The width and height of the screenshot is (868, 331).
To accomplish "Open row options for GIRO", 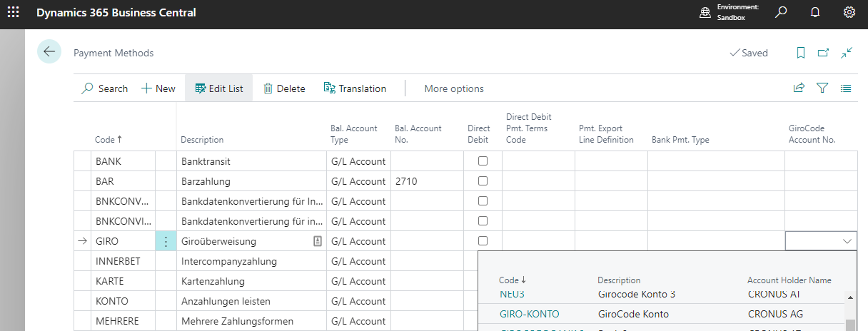I will click(166, 242).
